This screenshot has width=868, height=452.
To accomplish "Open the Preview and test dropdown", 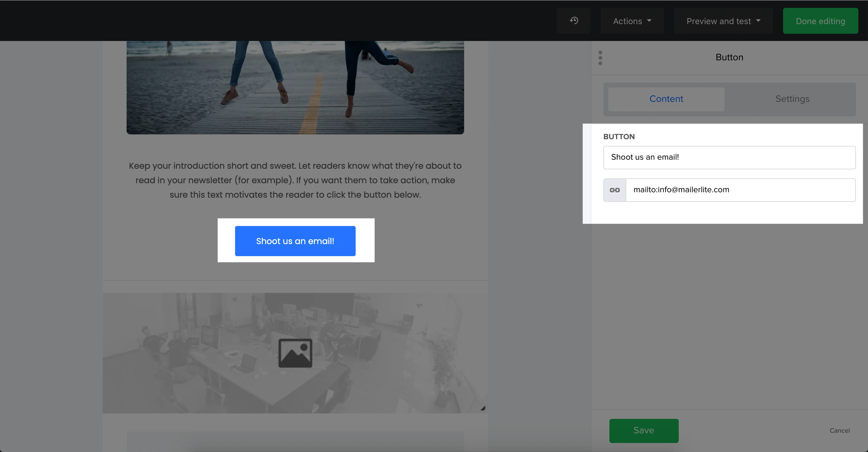I will click(723, 21).
